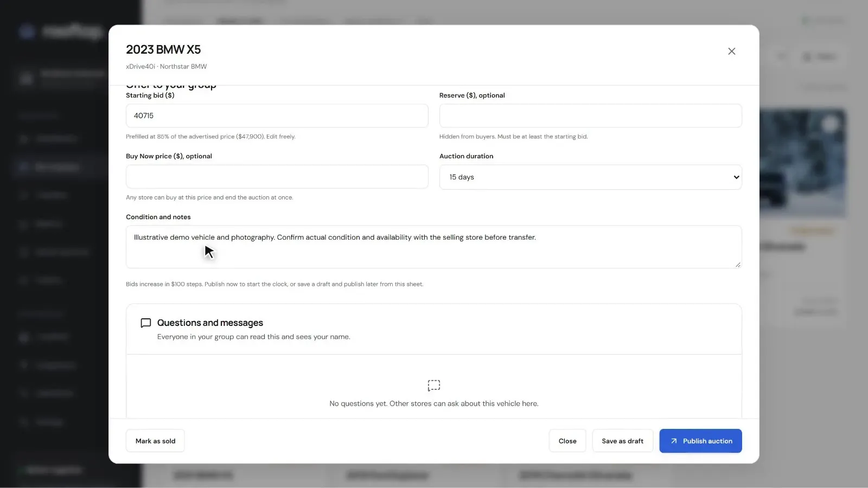Click the 'Hidden from buyers' hint text
The width and height of the screenshot is (868, 488).
point(513,137)
